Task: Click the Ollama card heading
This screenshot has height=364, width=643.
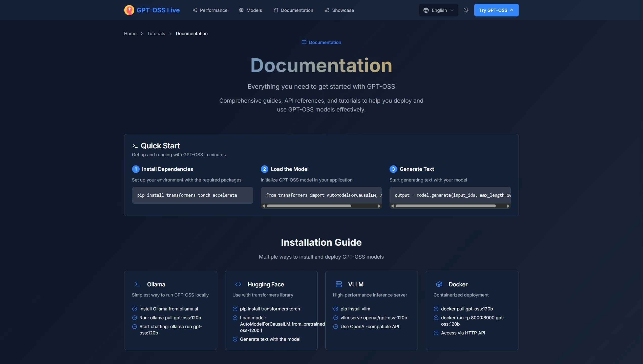Action: click(x=156, y=284)
